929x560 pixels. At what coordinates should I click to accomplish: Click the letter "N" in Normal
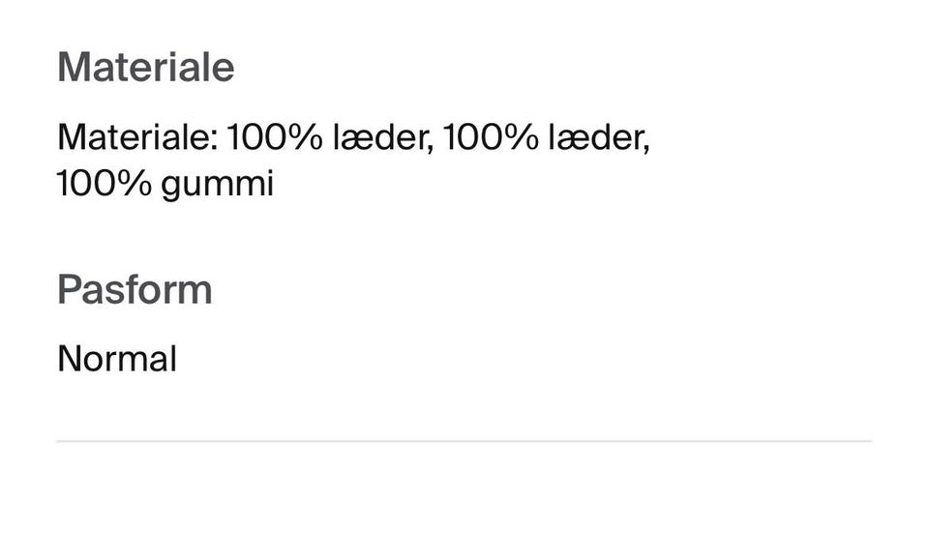(x=68, y=359)
